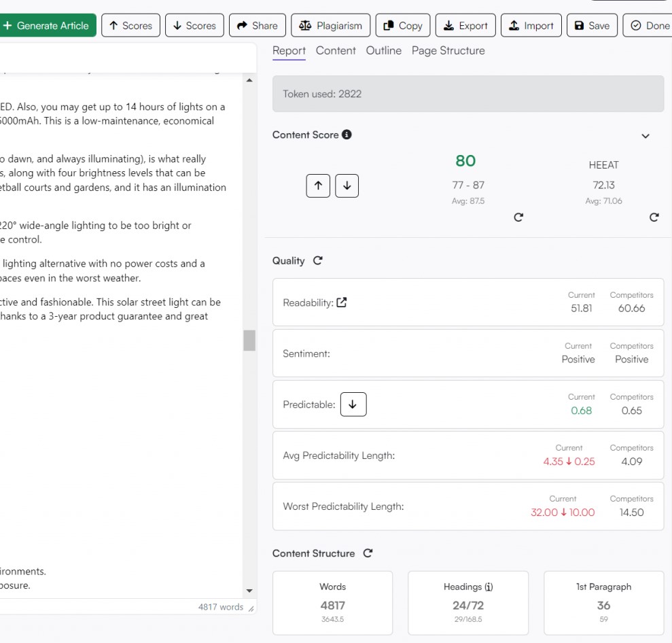Refresh the content score value of 80
This screenshot has height=643, width=672.
pyautogui.click(x=518, y=218)
